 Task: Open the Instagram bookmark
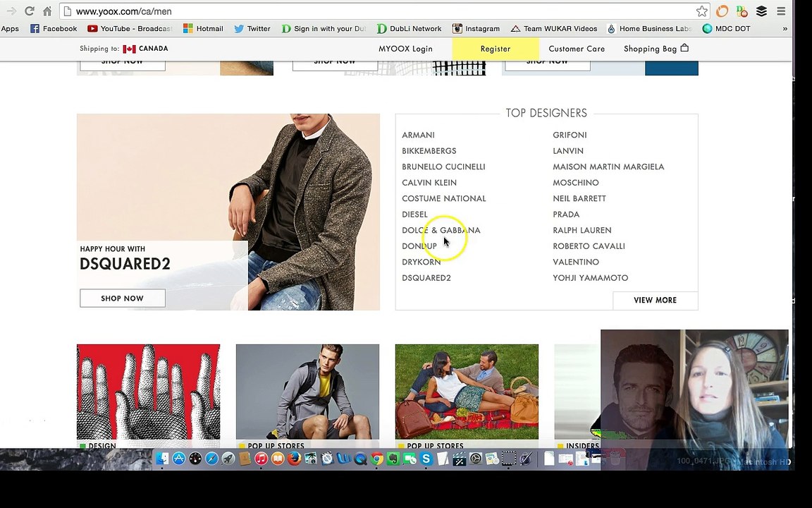(x=476, y=28)
